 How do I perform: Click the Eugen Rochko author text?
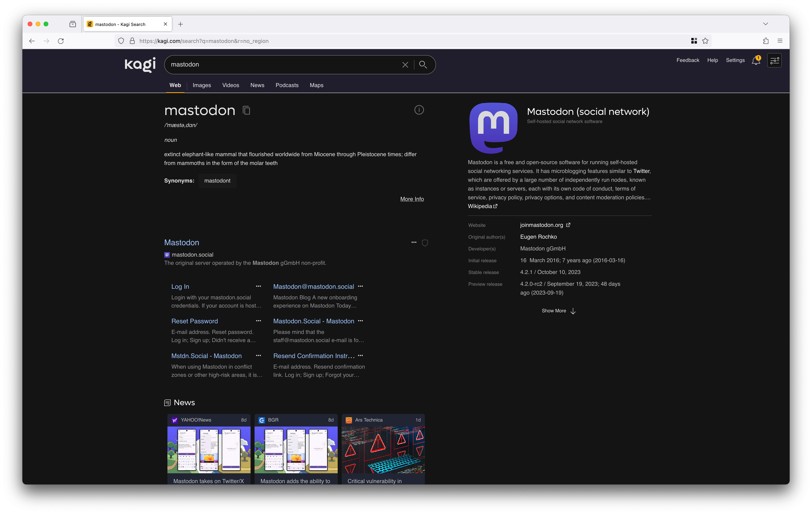(538, 237)
